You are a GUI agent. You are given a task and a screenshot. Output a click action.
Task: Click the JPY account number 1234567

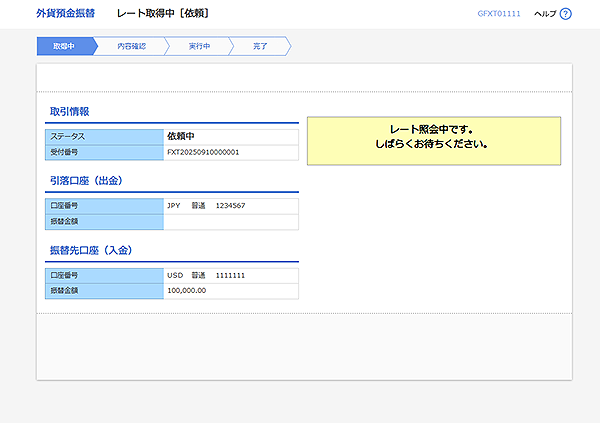pyautogui.click(x=230, y=206)
